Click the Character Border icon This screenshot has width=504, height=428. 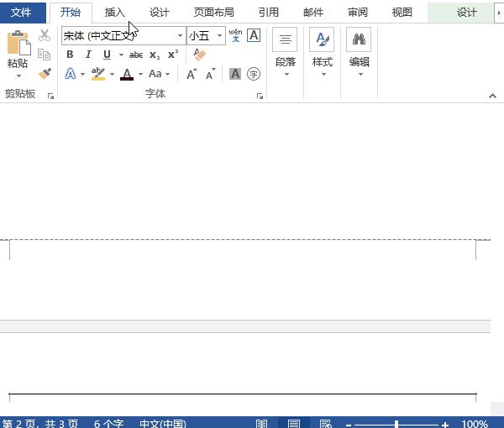[x=254, y=35]
